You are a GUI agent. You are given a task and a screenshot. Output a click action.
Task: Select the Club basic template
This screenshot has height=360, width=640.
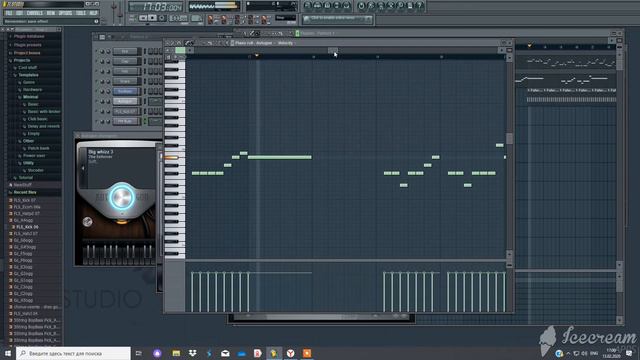coord(37,119)
